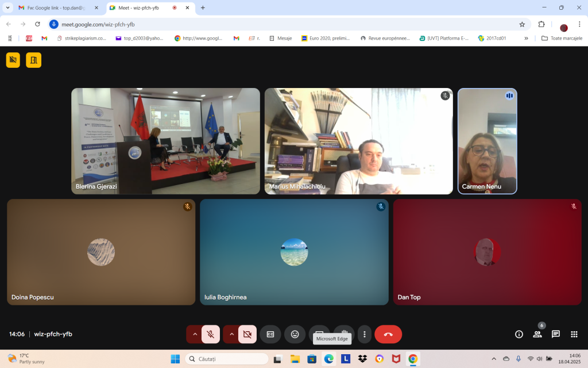Open the top_d2003@yaho... bookmark
Viewport: 588px width, 368px height.
140,39
